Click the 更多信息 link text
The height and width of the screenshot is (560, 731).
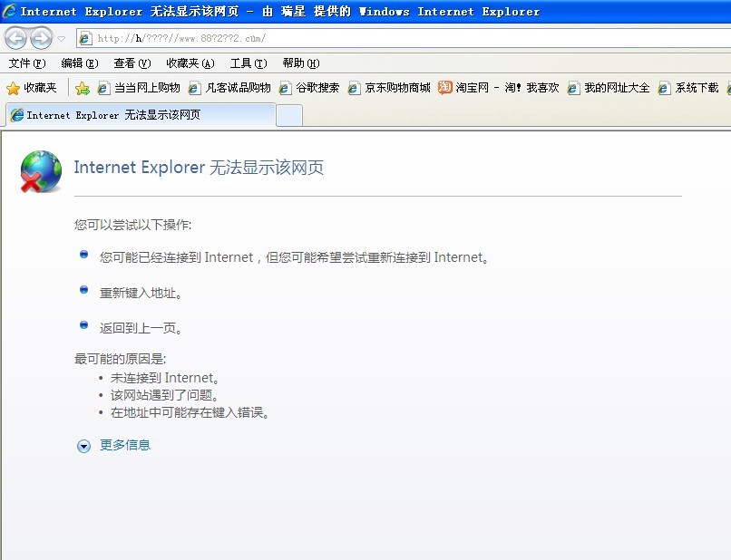[x=125, y=446]
